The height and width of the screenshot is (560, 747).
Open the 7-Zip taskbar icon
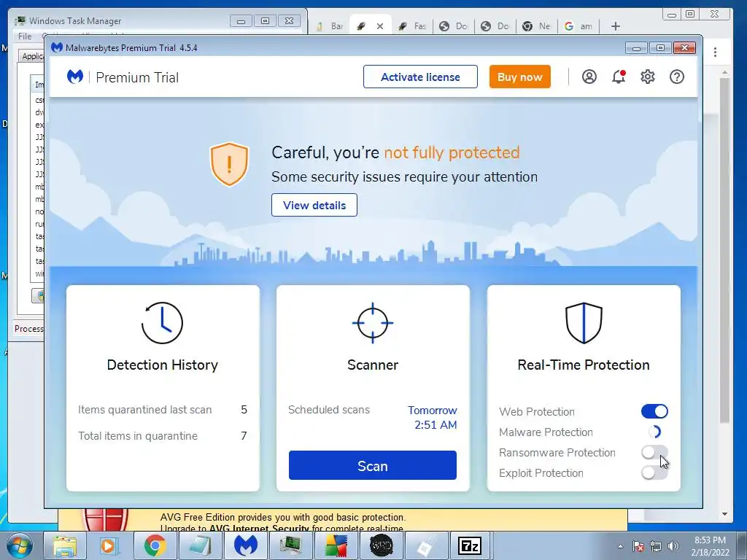point(470,545)
